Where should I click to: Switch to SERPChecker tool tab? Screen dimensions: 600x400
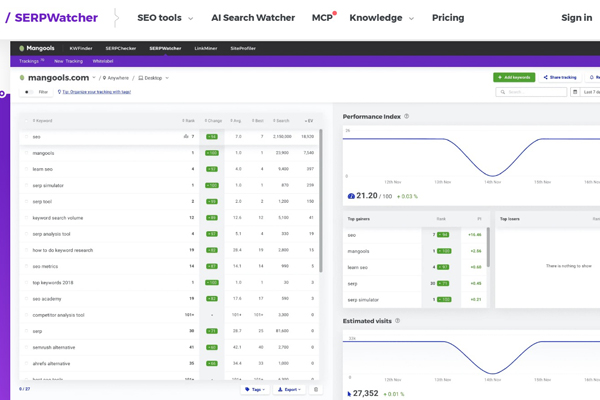click(x=121, y=48)
